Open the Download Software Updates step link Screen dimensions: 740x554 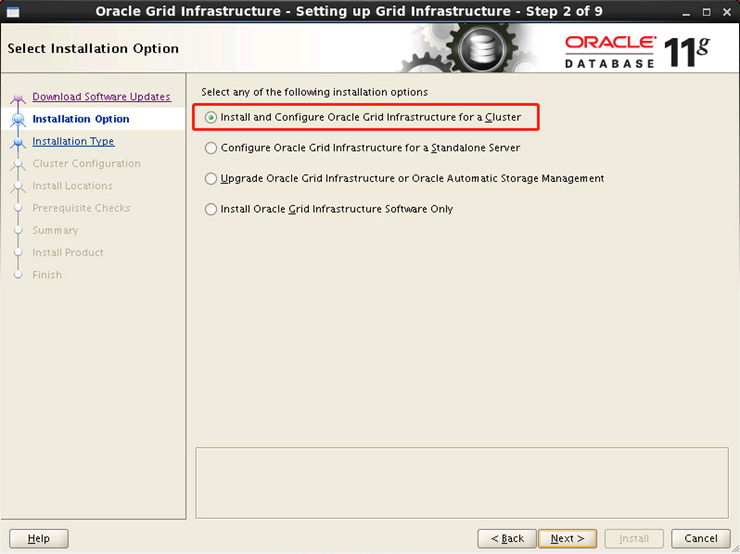101,97
